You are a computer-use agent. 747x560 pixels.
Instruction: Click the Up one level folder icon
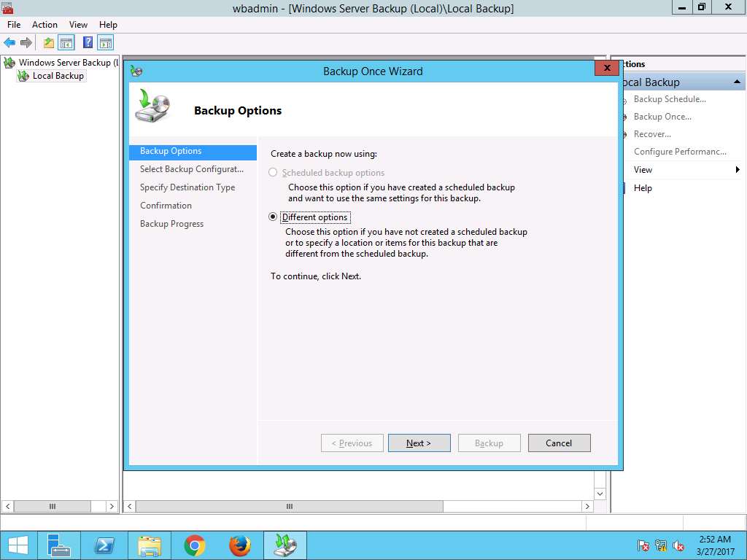pyautogui.click(x=49, y=43)
